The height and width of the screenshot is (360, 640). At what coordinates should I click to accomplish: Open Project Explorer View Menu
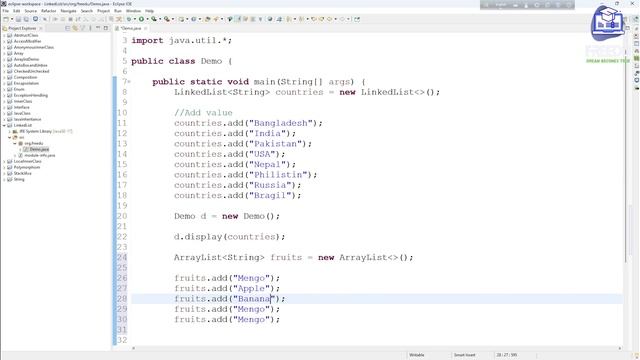point(90,28)
